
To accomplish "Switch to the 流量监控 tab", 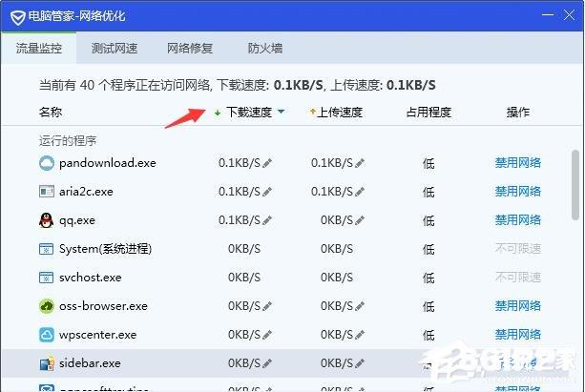I will (39, 48).
